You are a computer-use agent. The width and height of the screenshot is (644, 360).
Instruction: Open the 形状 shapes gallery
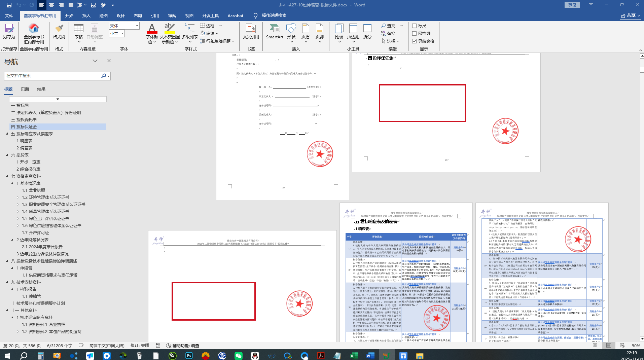pos(291,33)
